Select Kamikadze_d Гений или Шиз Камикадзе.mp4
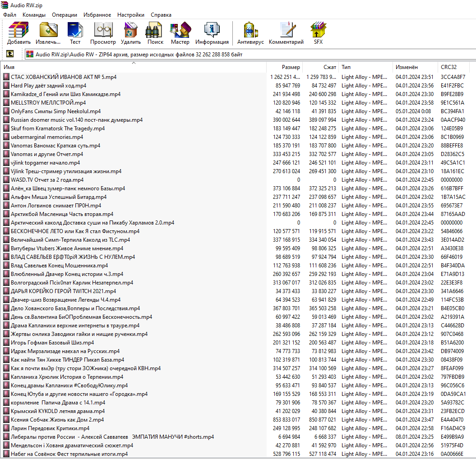Viewport: 476px width, 459px height. click(x=65, y=94)
